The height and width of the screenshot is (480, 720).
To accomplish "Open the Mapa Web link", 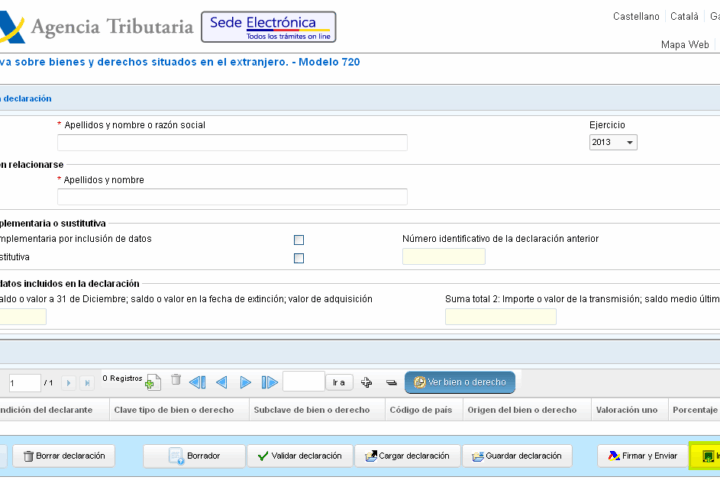I will (685, 45).
